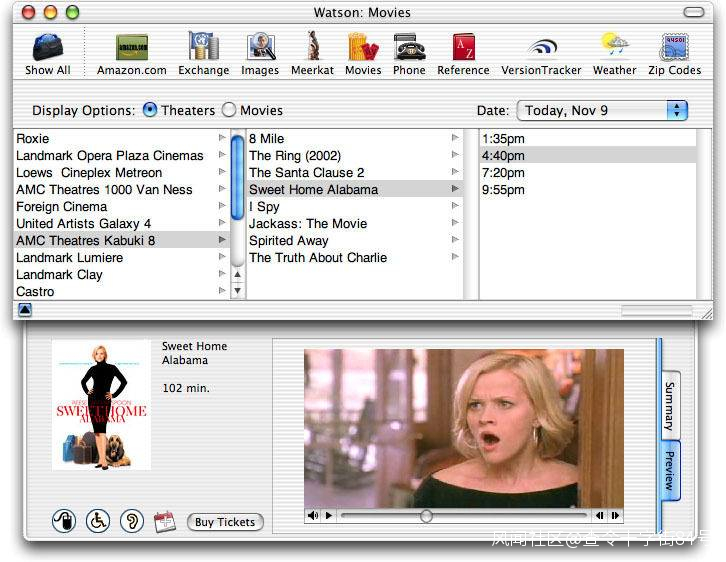The height and width of the screenshot is (562, 726).
Task: Expand The Ring (2002) arrow
Action: coord(455,155)
